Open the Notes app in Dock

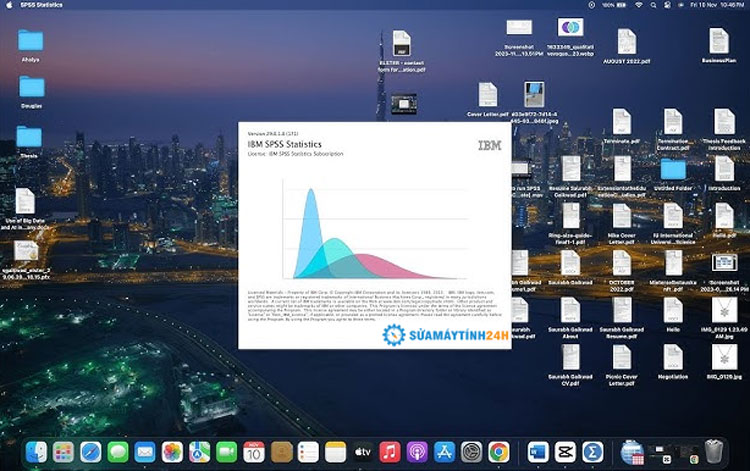pos(335,452)
